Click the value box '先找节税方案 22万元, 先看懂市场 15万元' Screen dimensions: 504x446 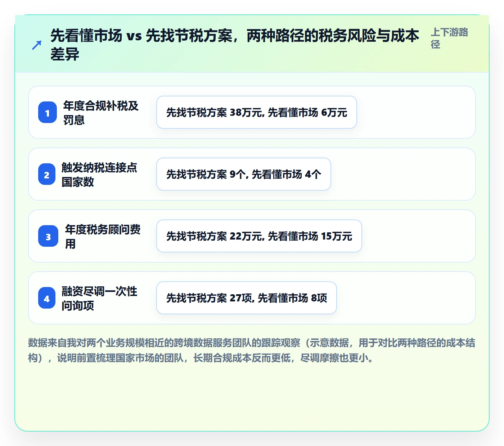coord(259,236)
